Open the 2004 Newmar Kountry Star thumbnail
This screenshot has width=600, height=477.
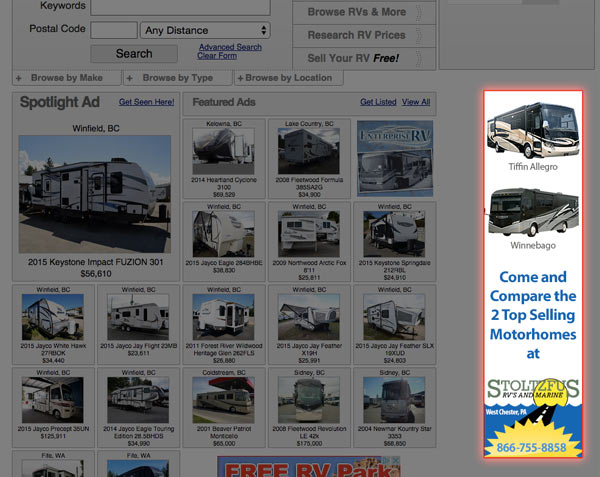[394, 400]
